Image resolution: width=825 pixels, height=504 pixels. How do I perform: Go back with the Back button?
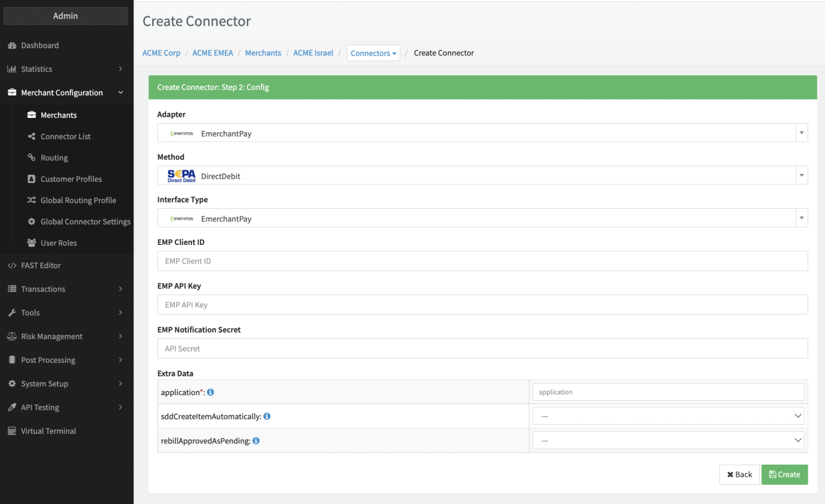739,474
